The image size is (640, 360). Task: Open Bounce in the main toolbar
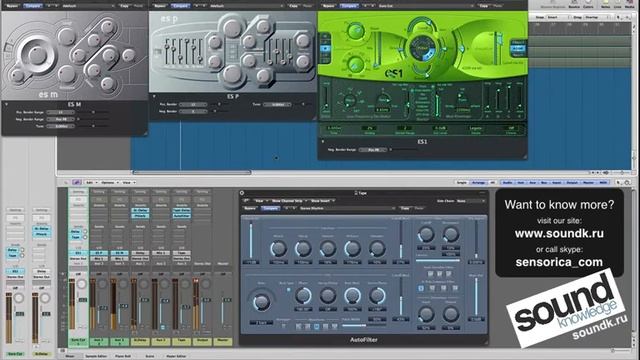[x=574, y=4]
